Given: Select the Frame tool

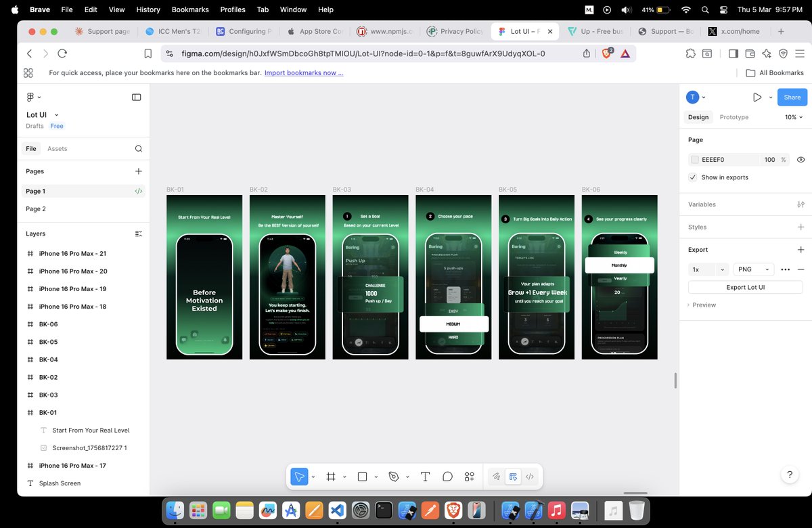Looking at the screenshot, I should [331, 477].
